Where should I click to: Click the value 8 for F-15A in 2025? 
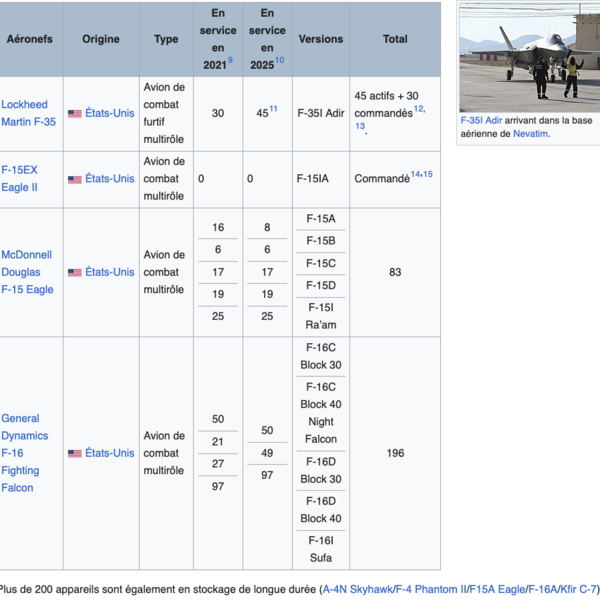click(x=267, y=227)
